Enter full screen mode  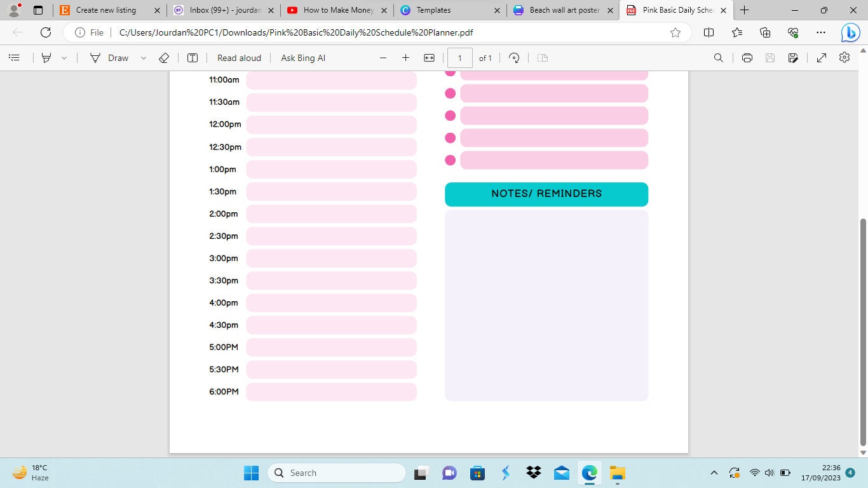click(821, 58)
